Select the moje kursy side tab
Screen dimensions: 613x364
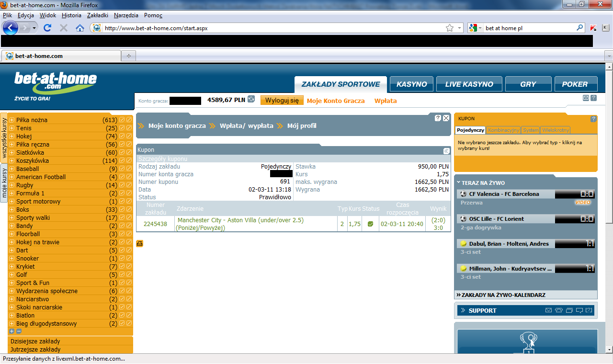[x=4, y=183]
